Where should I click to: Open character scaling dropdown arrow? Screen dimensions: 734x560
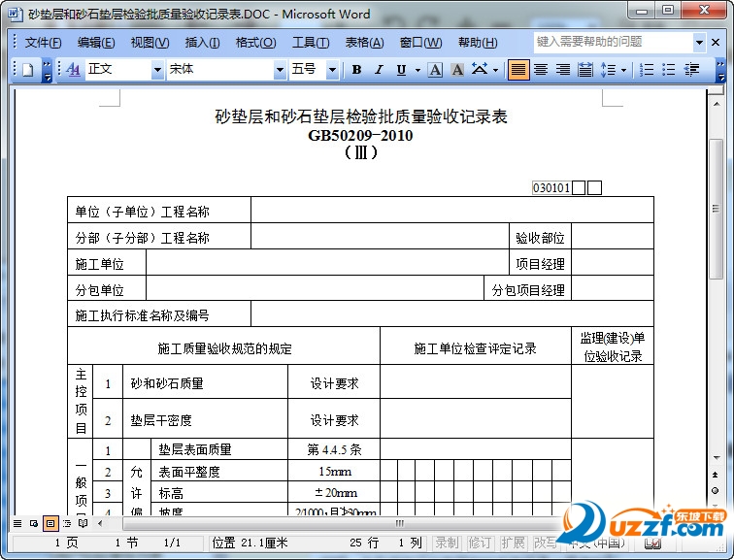point(495,70)
